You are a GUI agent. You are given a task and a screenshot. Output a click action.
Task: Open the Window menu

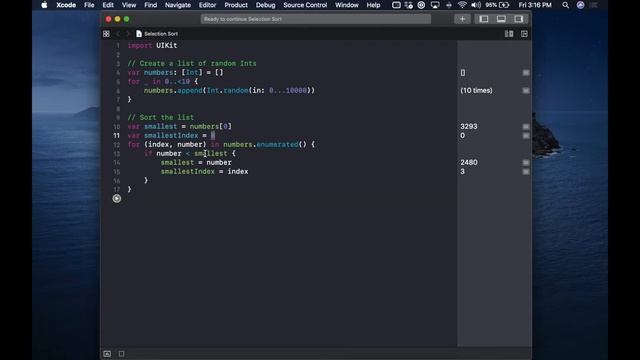[x=347, y=5]
